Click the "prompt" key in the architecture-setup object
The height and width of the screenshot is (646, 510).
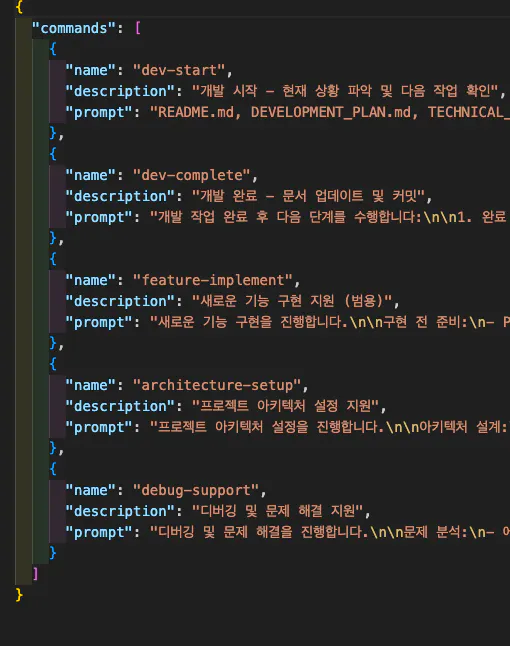pos(99,427)
